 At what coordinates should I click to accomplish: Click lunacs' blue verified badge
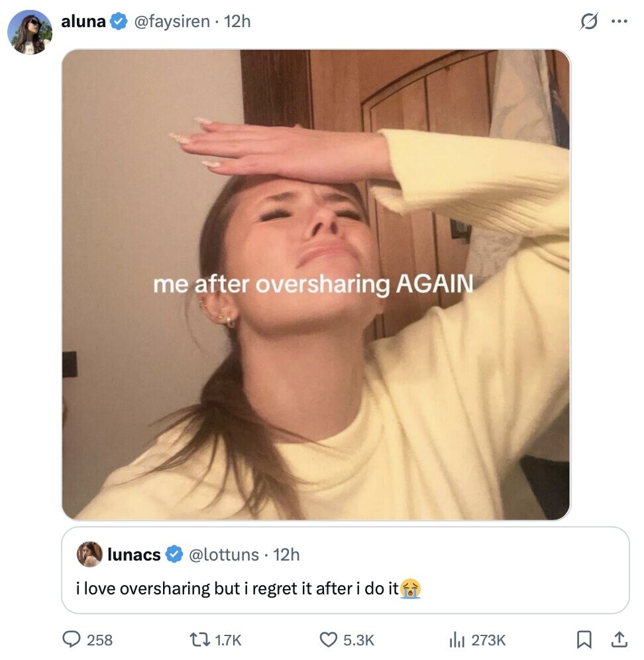pos(174,554)
